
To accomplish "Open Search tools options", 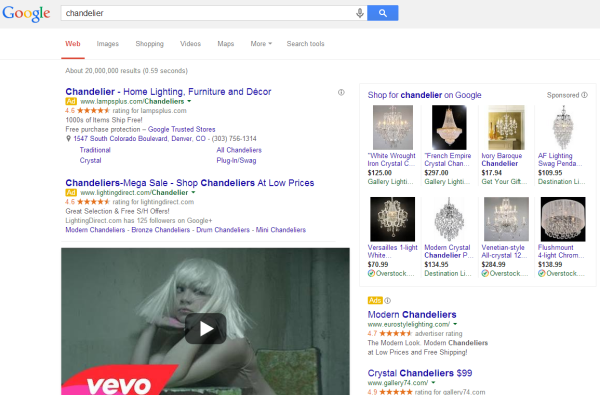I will click(305, 44).
